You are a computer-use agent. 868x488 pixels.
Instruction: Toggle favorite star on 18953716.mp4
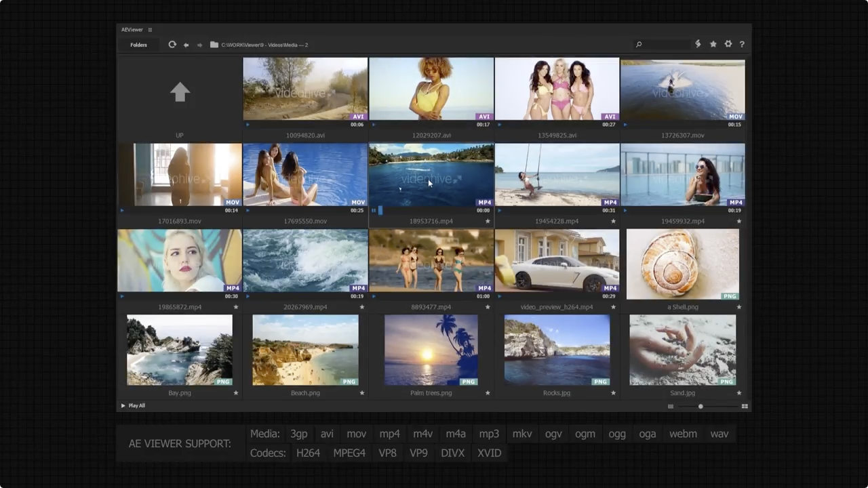tap(488, 221)
